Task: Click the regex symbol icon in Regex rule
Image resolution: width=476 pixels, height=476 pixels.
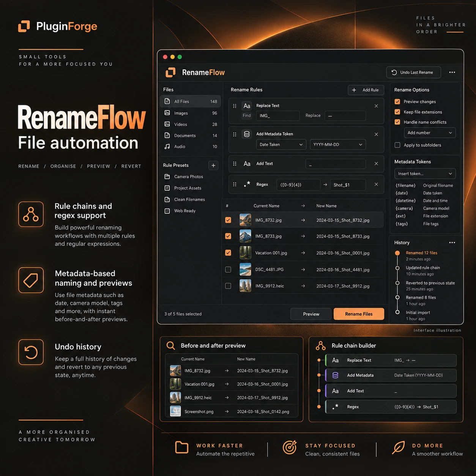Action: click(247, 184)
